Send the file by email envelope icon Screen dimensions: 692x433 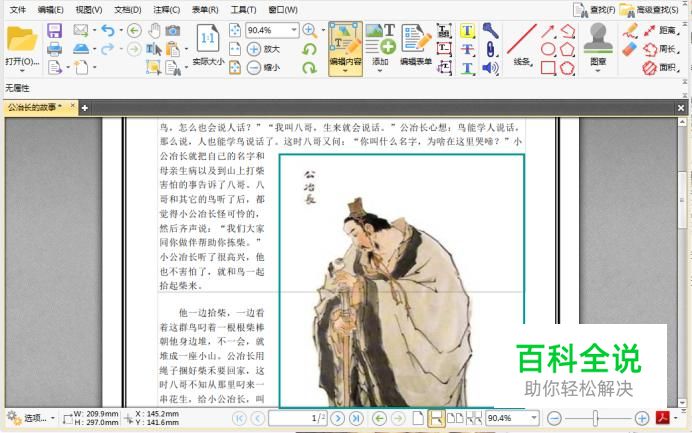pyautogui.click(x=81, y=30)
